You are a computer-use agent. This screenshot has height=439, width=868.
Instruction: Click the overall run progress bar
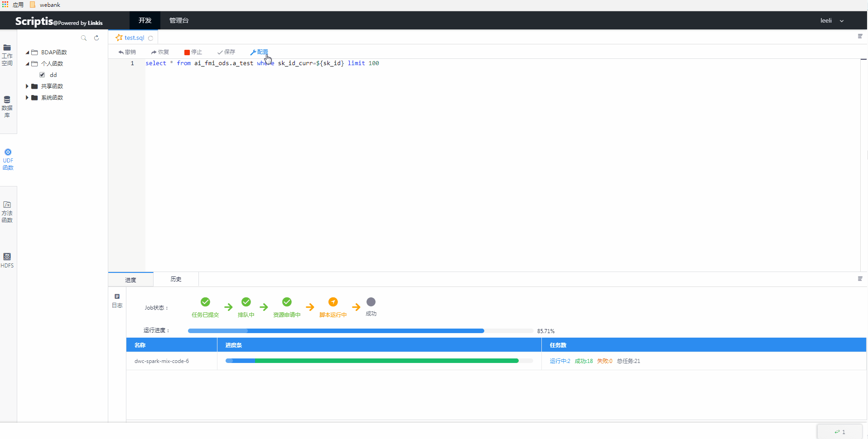pyautogui.click(x=361, y=331)
